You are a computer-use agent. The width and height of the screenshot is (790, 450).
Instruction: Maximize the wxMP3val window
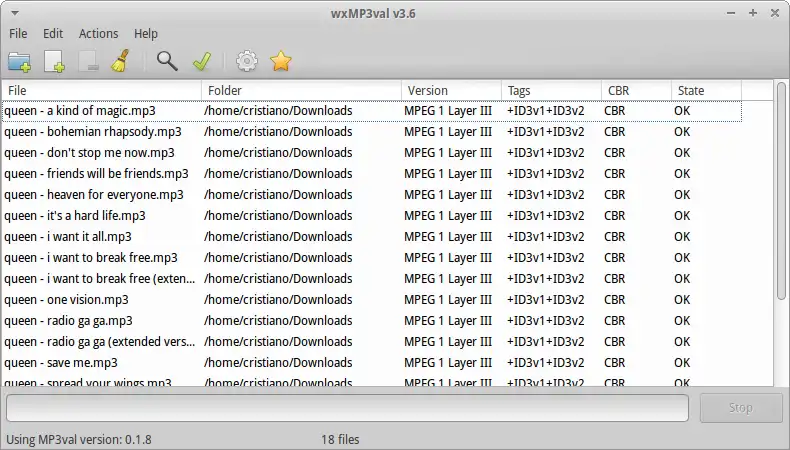coord(753,13)
